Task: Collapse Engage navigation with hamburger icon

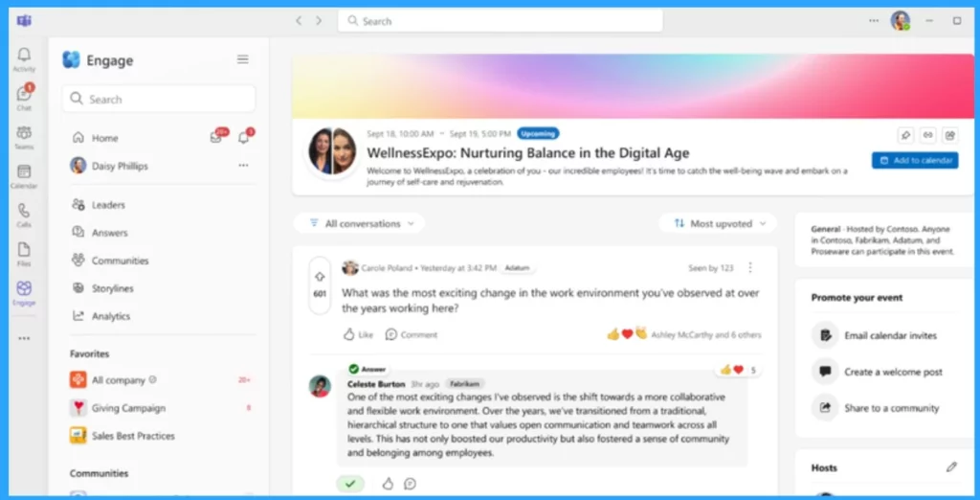Action: coord(242,59)
